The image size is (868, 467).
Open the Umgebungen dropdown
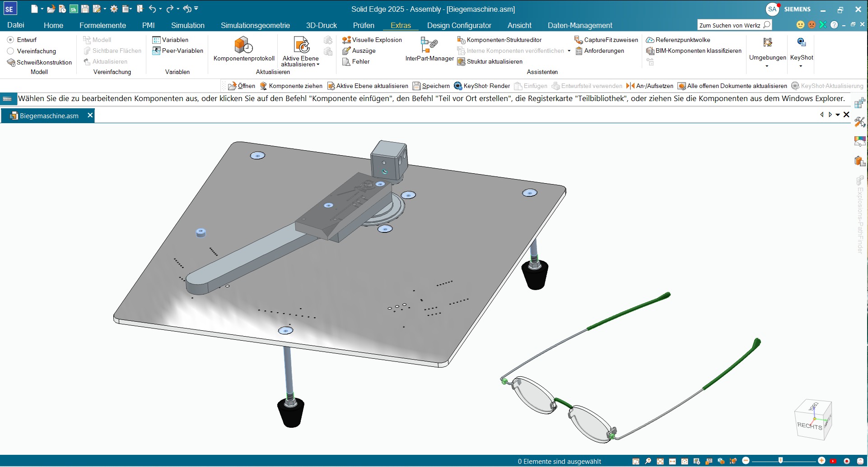(767, 66)
